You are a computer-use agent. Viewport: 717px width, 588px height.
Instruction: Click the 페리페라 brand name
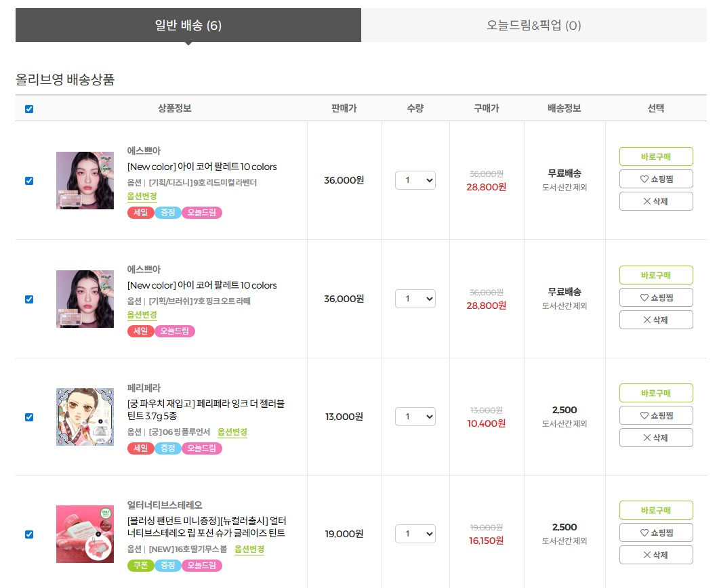tap(144, 387)
